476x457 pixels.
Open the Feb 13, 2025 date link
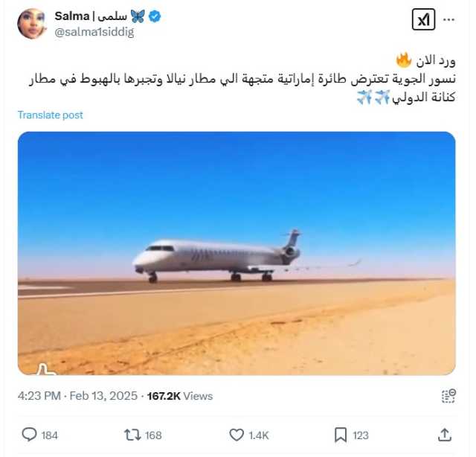pos(103,396)
